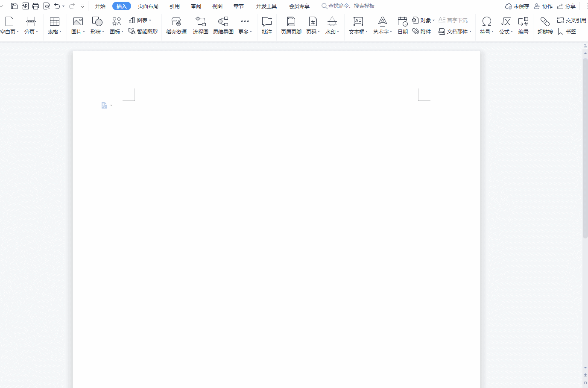Expand the Undo history dropdown arrow
The image size is (588, 388).
[x=64, y=6]
